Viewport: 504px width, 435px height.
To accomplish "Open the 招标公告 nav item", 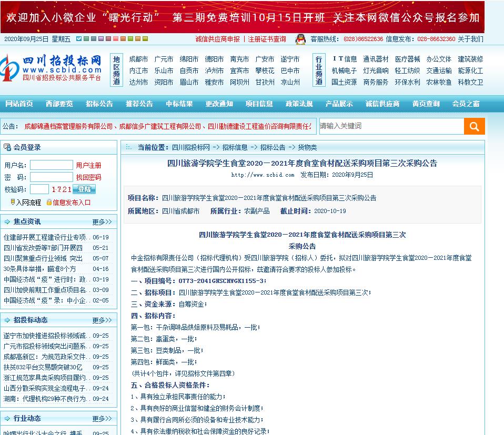I will click(99, 104).
